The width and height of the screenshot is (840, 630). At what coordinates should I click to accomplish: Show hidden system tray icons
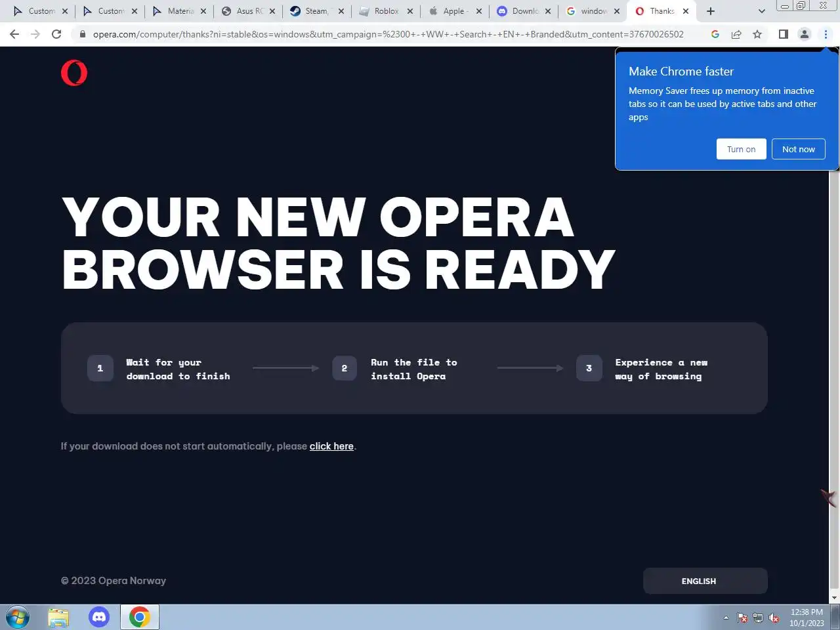click(726, 618)
